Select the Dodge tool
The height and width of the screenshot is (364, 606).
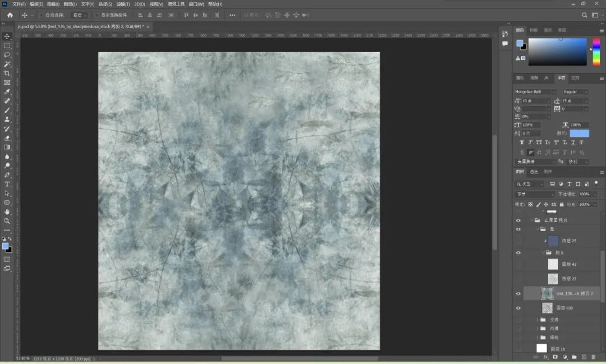tap(7, 166)
